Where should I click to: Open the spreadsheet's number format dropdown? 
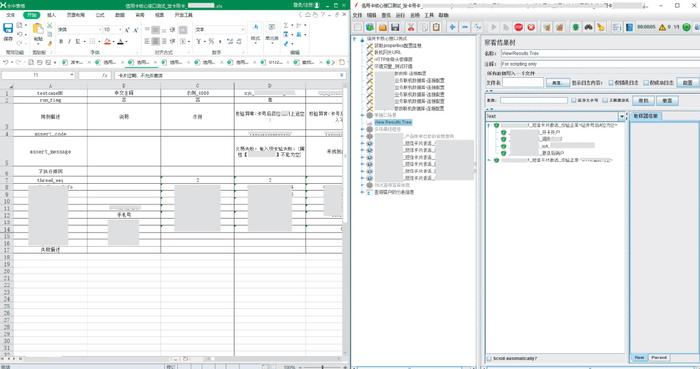point(243,30)
